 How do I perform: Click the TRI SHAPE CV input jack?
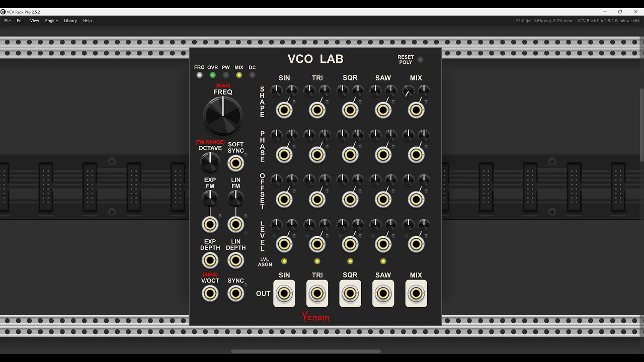317,110
